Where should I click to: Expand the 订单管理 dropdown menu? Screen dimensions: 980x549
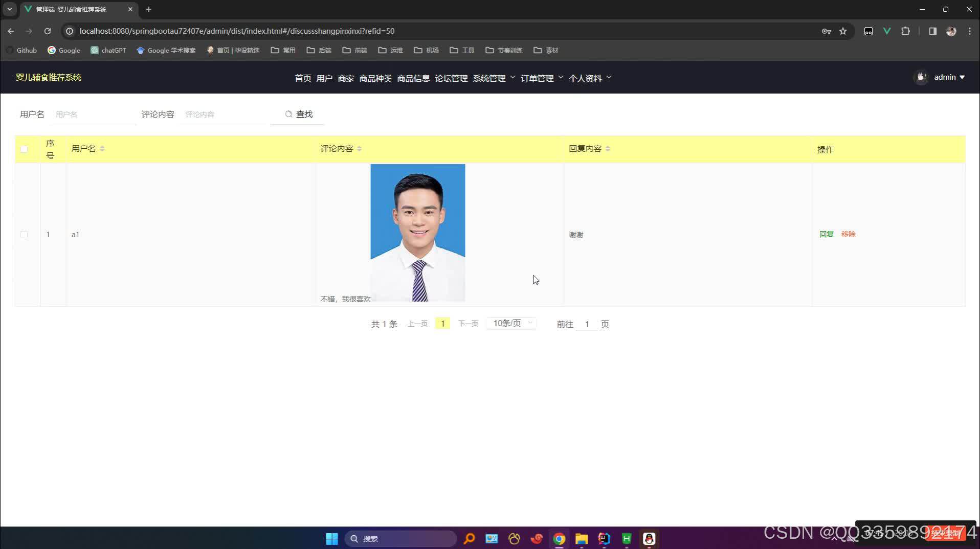coord(542,78)
